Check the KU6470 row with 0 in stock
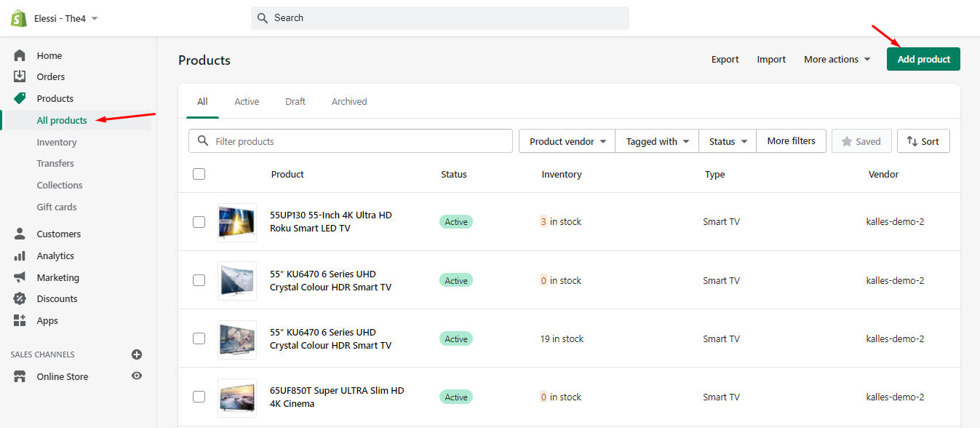The width and height of the screenshot is (980, 428). tap(199, 280)
